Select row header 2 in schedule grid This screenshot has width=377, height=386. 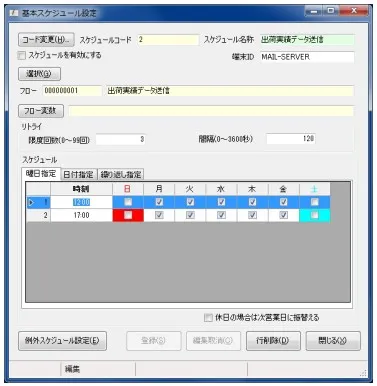[x=38, y=215]
